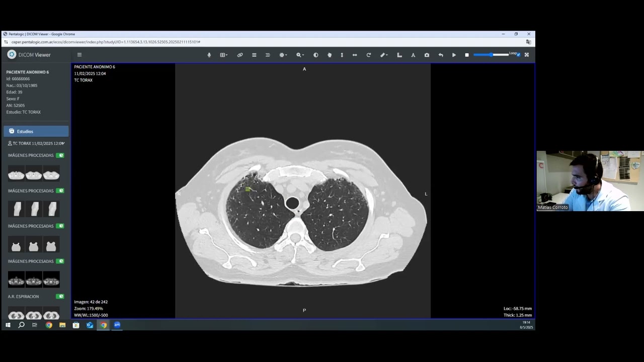
Task: Open the Chrome translate page icon
Action: (528, 42)
